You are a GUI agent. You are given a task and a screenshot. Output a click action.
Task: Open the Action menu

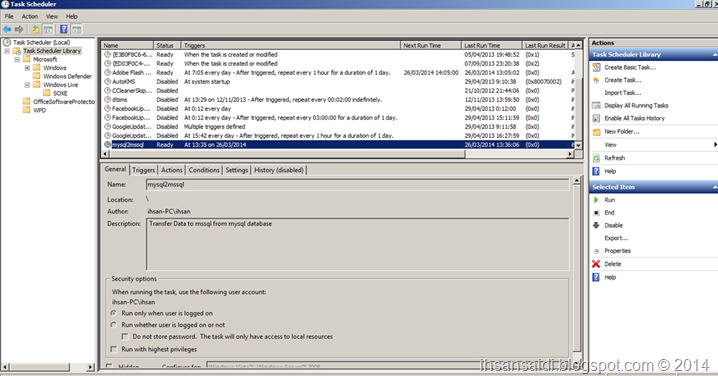[x=30, y=16]
